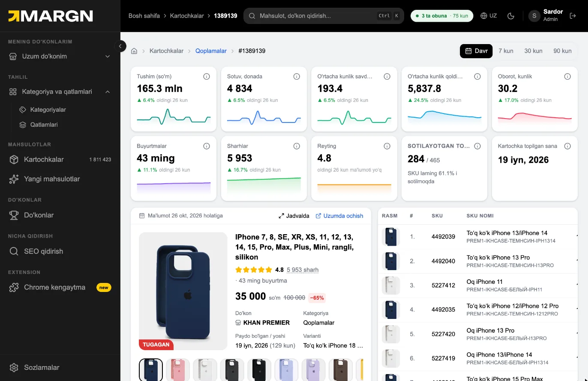Open Chrome kengaytma extension page
The width and height of the screenshot is (588, 381).
coord(60,287)
